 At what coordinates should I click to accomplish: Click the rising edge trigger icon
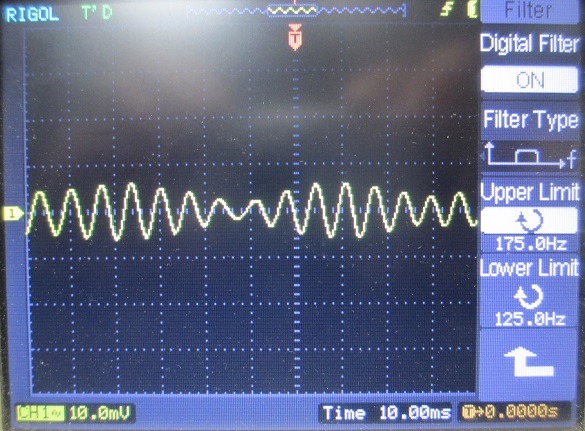click(x=446, y=9)
